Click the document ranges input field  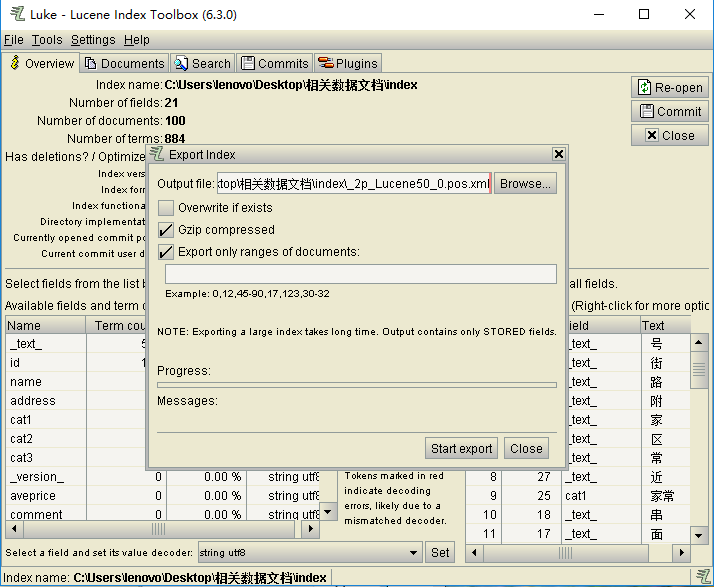361,274
